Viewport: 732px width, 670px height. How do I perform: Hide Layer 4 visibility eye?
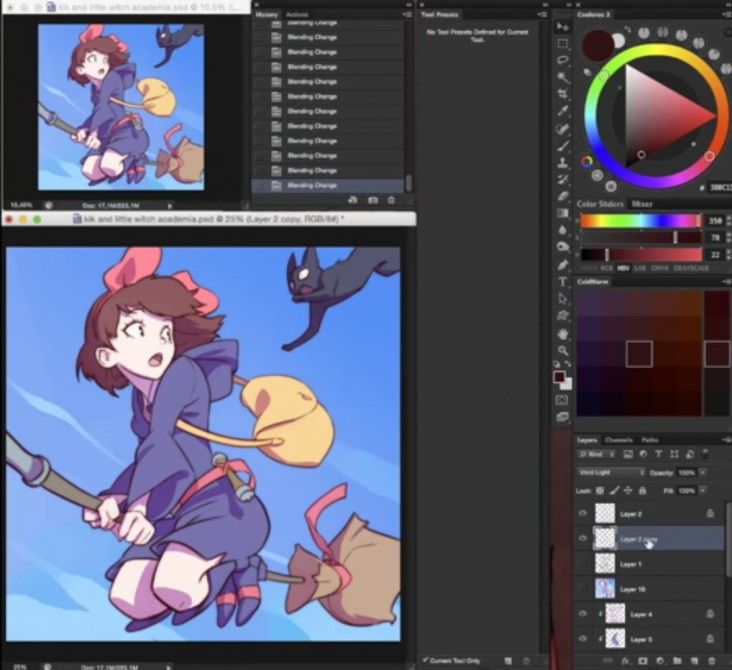click(583, 614)
